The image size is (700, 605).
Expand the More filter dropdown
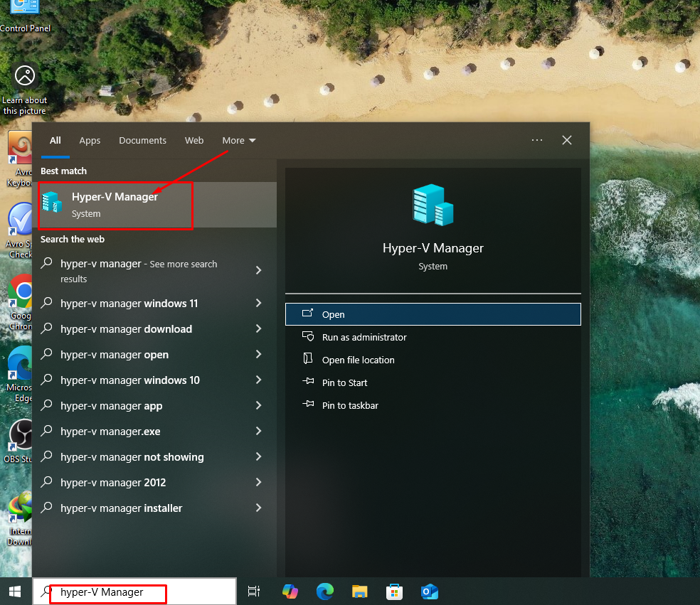[x=238, y=141]
